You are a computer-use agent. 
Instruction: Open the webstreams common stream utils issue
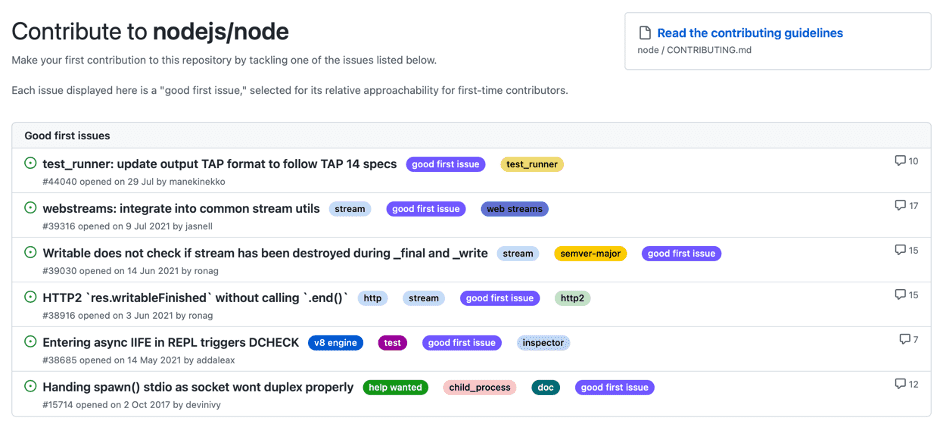181,209
